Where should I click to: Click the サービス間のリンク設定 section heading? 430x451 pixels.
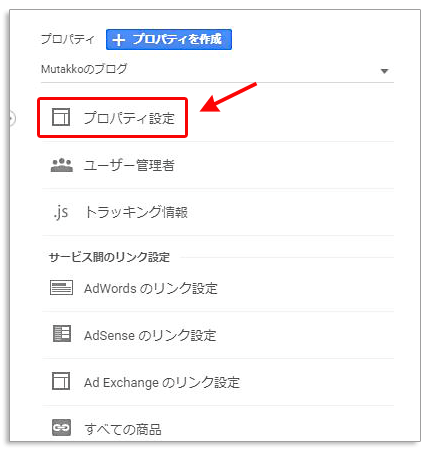coord(109,257)
